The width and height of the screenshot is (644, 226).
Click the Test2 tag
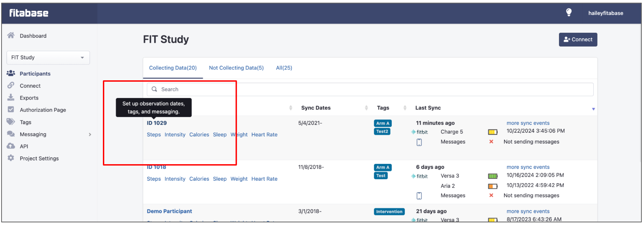tap(382, 132)
